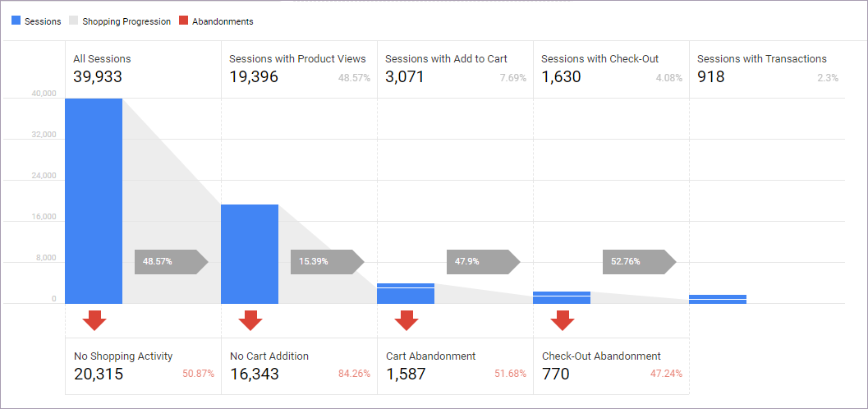Click the 48.57% gray progression arrow
The image size is (868, 409).
pyautogui.click(x=170, y=261)
